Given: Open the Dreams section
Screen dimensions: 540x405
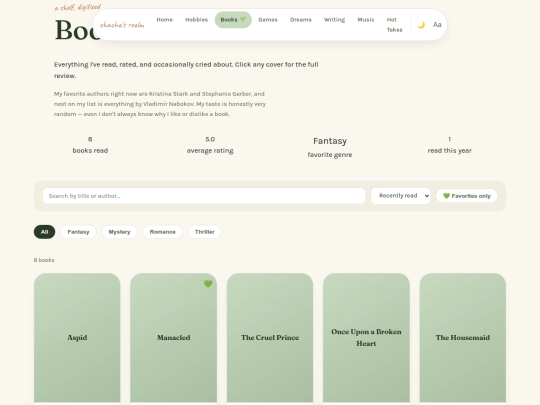Looking at the screenshot, I should [301, 20].
